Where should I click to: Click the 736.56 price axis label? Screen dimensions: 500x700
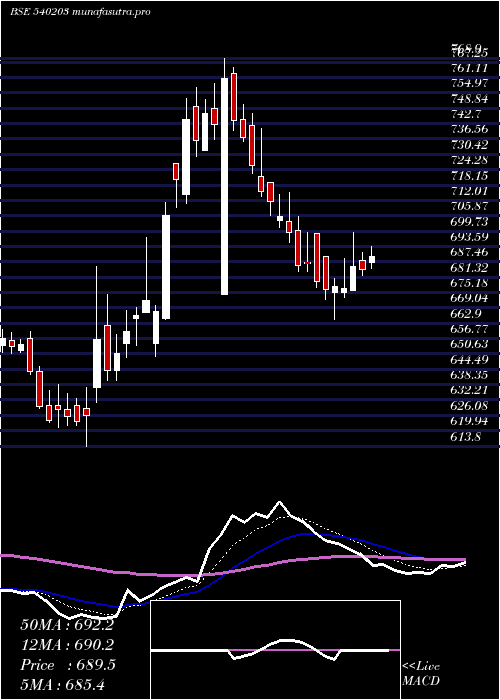tap(469, 129)
